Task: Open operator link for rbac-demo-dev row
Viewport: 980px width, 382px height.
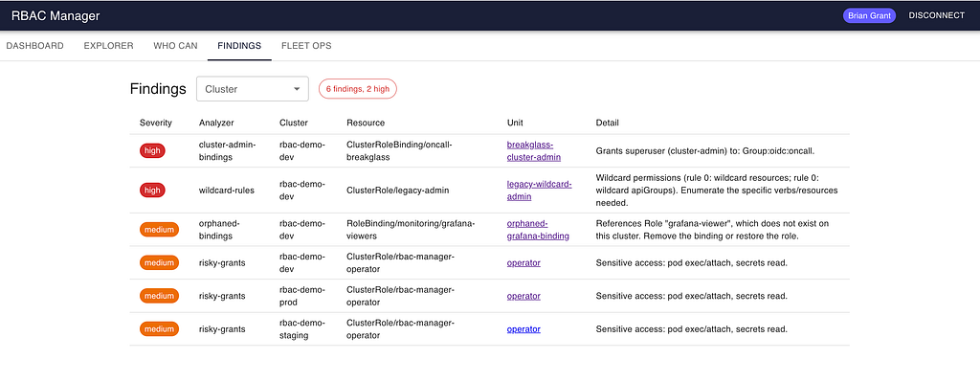Action: pyautogui.click(x=523, y=263)
